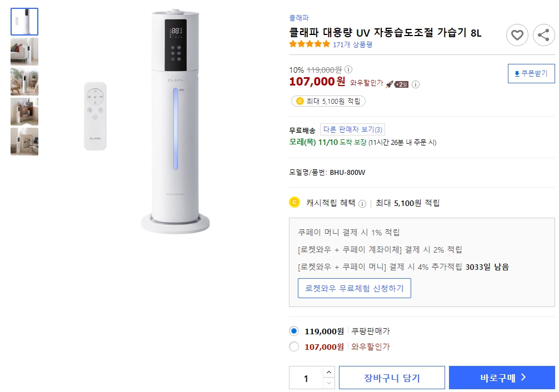Click the up arrow to increase quantity

point(329,372)
